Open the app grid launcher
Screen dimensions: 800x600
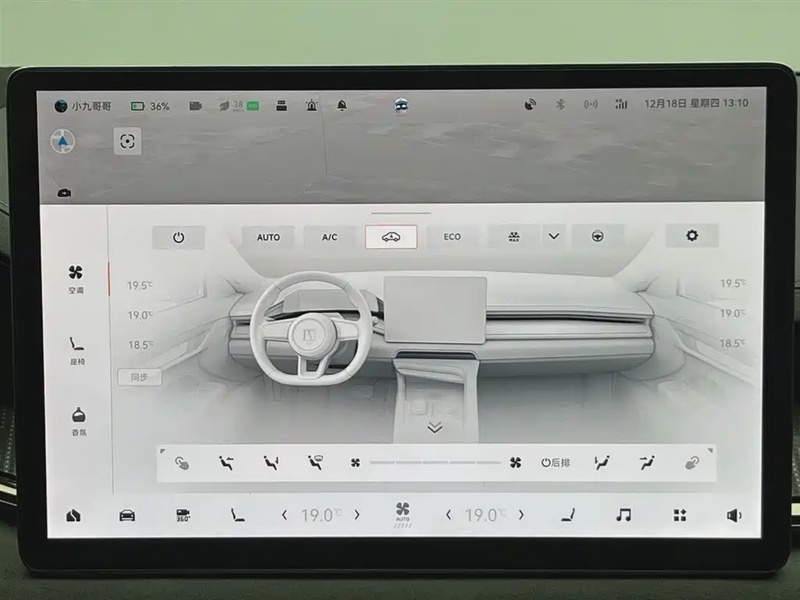[x=680, y=515]
